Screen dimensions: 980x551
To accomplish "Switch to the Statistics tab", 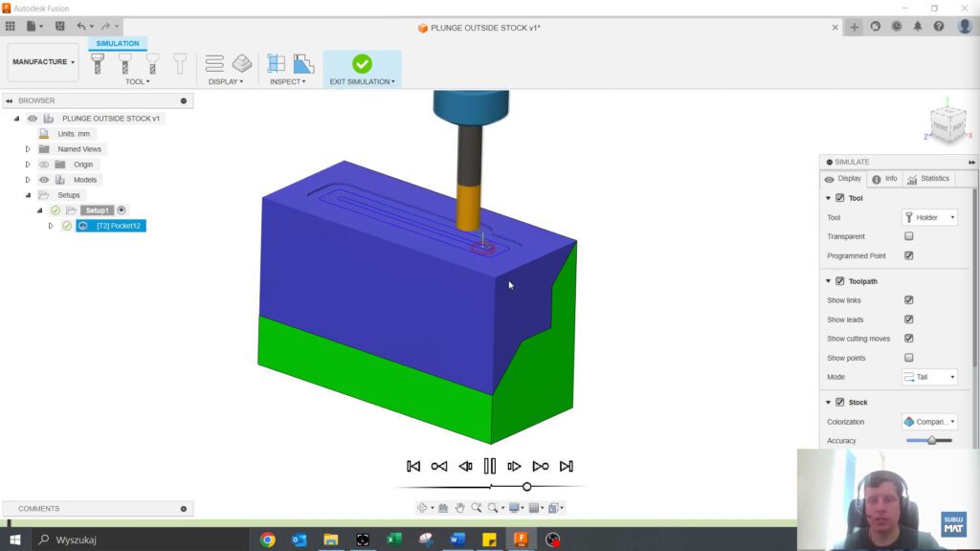I will pyautogui.click(x=928, y=179).
